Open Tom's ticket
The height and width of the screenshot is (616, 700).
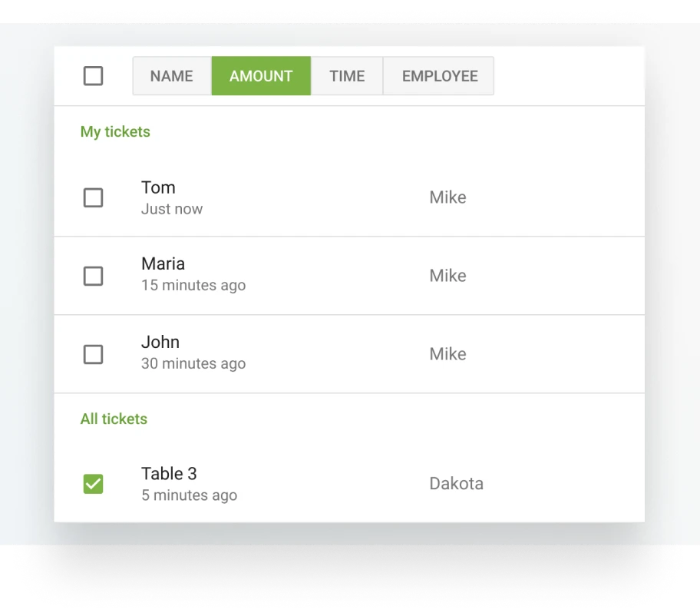[x=158, y=187]
